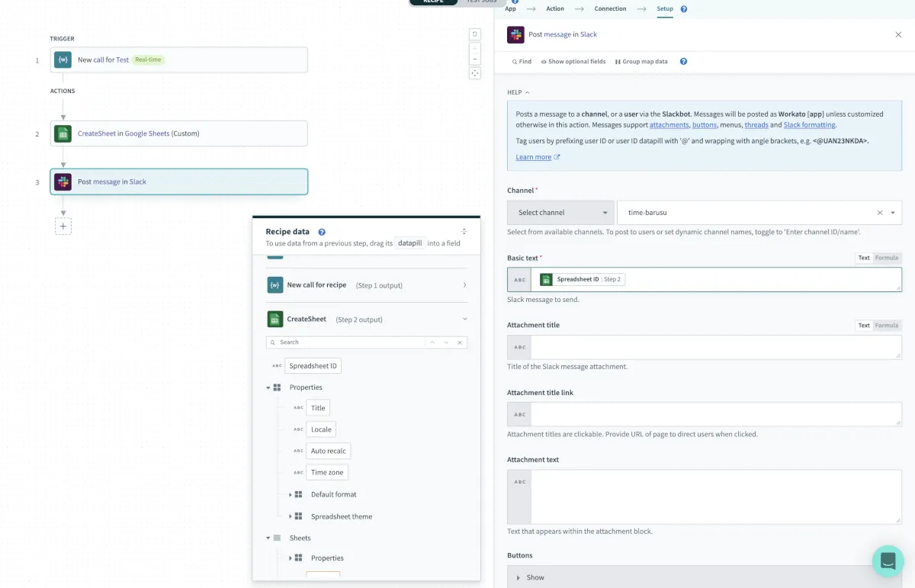Select step 3 Post message in Slack
915x588 pixels.
(179, 182)
